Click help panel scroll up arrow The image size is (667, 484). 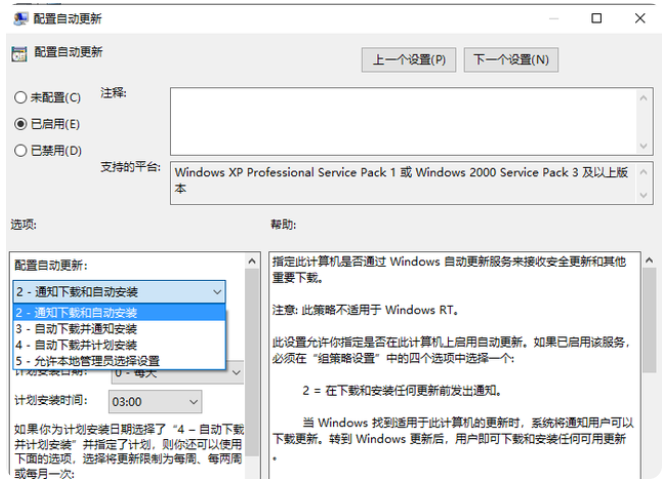pyautogui.click(x=649, y=260)
